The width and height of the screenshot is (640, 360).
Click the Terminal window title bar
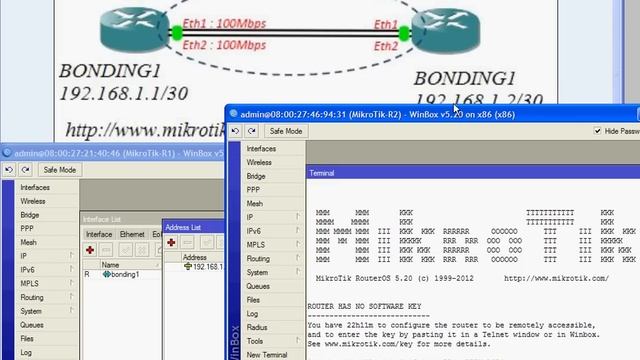point(473,173)
